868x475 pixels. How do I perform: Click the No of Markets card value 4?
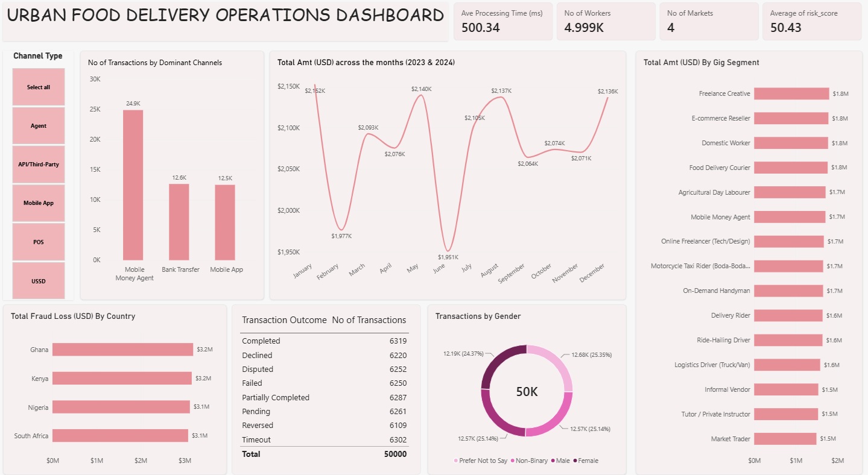pos(671,27)
